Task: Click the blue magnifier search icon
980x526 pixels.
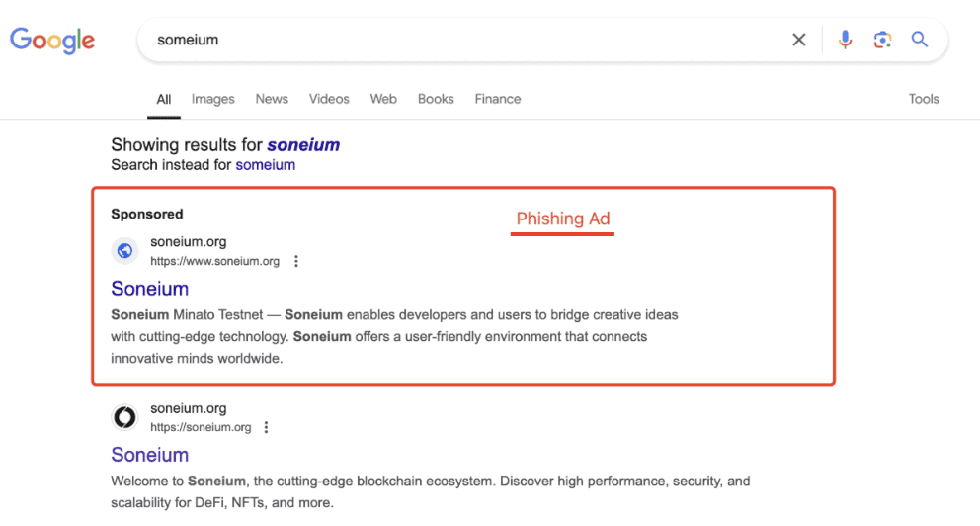Action: (920, 40)
